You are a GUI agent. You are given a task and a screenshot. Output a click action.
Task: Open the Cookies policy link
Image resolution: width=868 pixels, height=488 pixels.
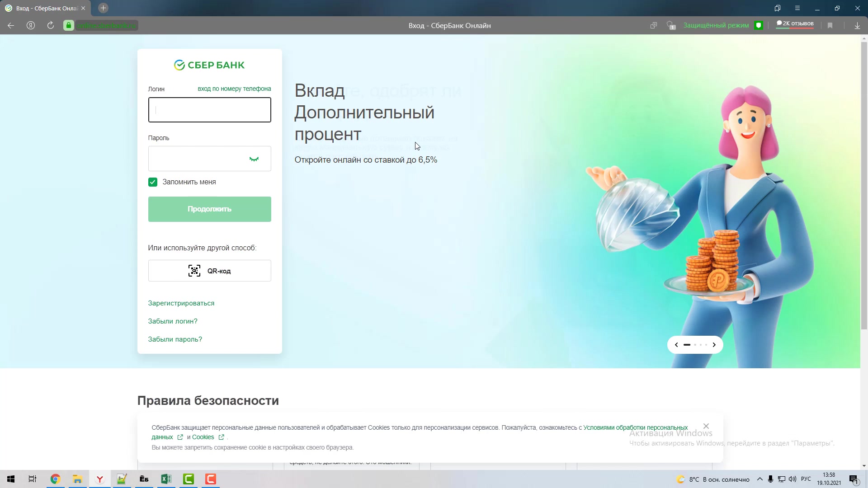coord(203,437)
